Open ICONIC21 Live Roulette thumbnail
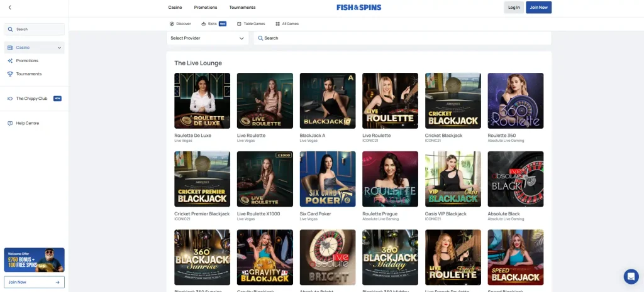 coord(390,101)
